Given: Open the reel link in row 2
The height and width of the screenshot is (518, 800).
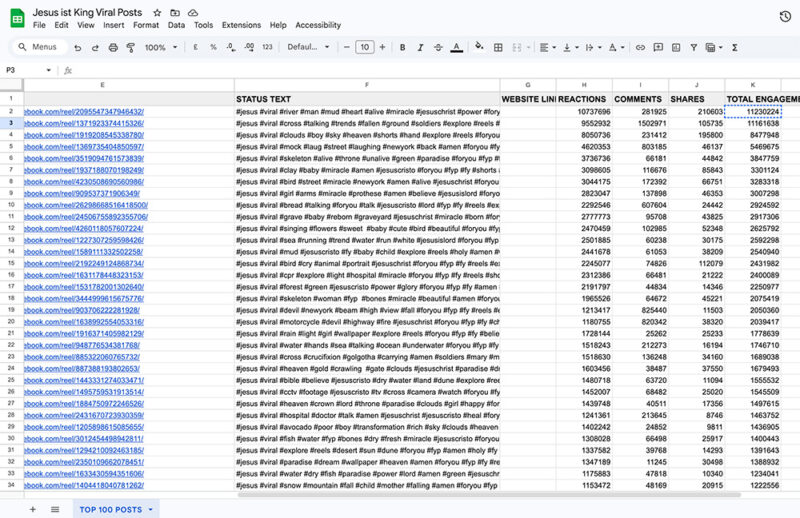Looking at the screenshot, I should tap(73, 112).
